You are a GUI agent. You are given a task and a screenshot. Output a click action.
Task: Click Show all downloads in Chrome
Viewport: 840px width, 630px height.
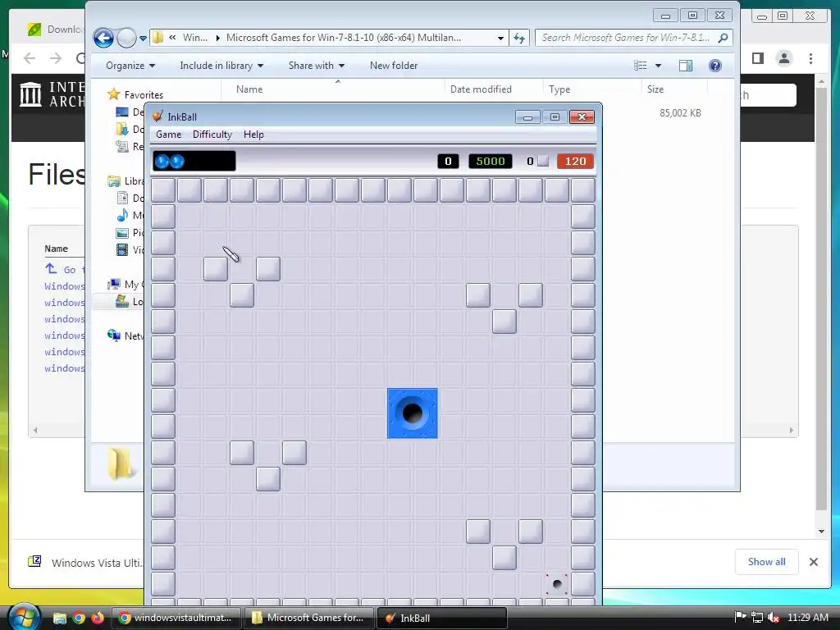click(767, 561)
